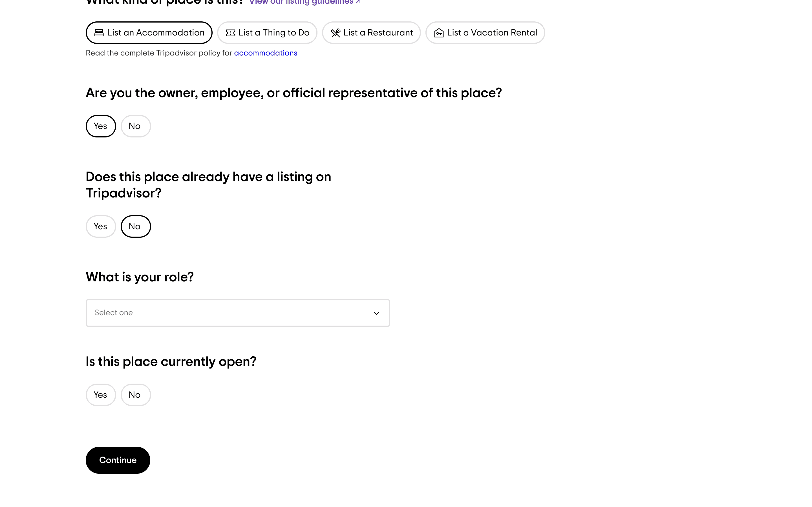The height and width of the screenshot is (507, 812).
Task: Open the role Select one dropdown
Action: (x=238, y=313)
